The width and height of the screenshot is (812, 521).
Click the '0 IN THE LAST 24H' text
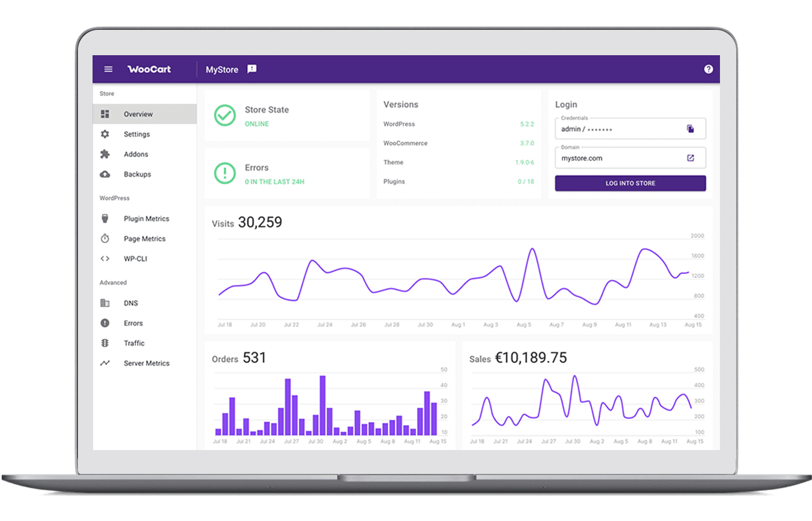coord(274,181)
